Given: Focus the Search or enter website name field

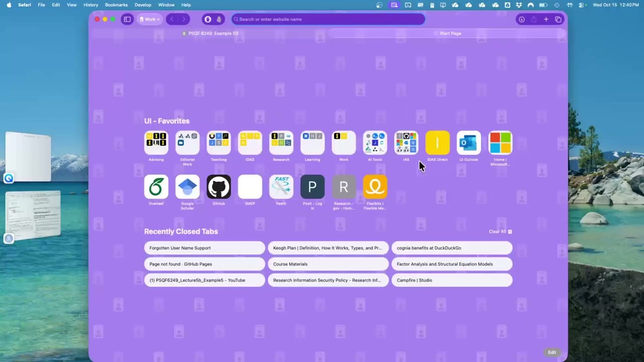Looking at the screenshot, I should coord(328,19).
